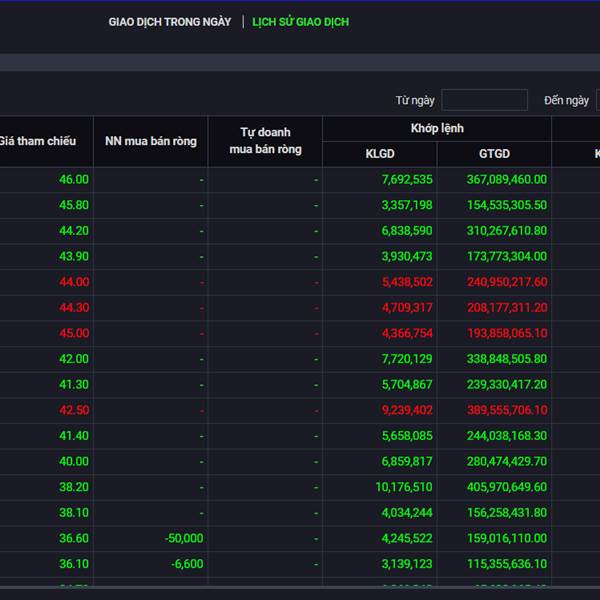Click volume cell 7,720,129

click(407, 359)
